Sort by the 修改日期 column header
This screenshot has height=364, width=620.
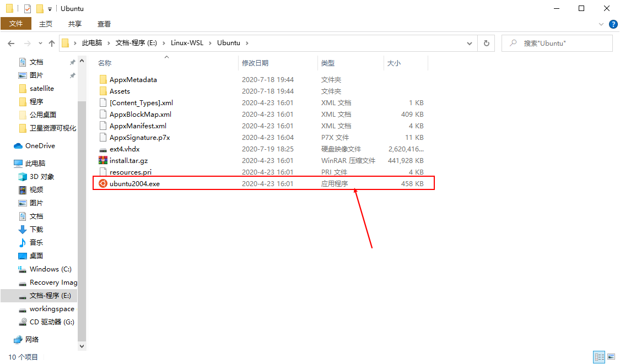[255, 63]
